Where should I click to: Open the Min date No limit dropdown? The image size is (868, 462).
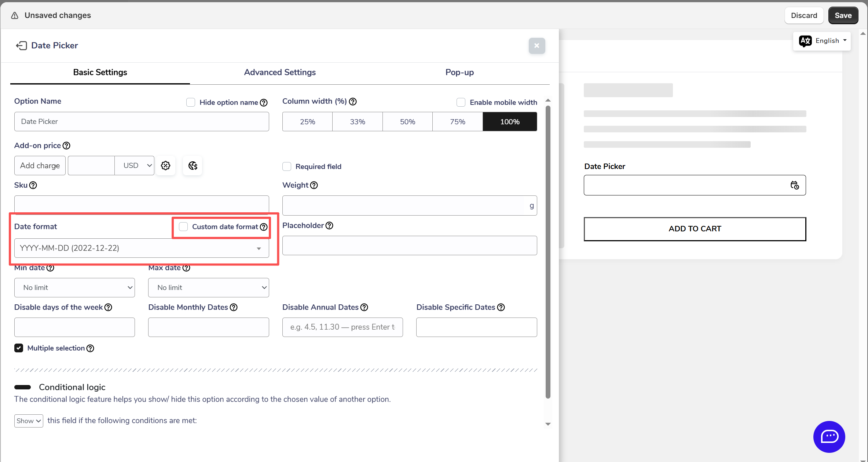point(74,287)
